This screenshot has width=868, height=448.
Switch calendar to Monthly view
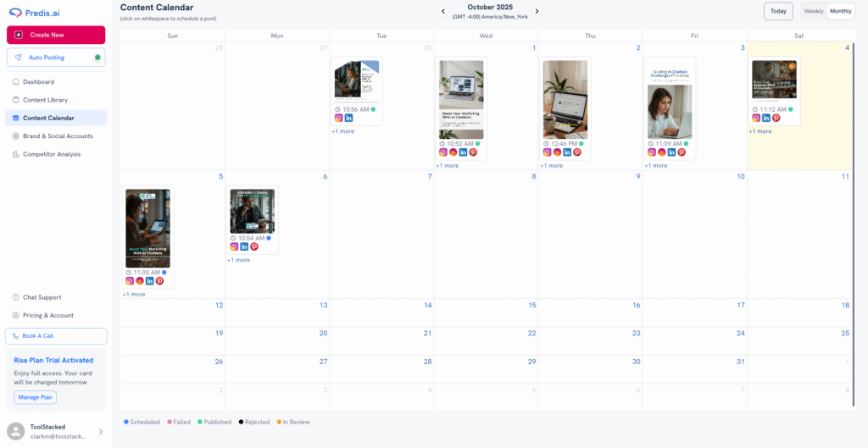pyautogui.click(x=841, y=11)
